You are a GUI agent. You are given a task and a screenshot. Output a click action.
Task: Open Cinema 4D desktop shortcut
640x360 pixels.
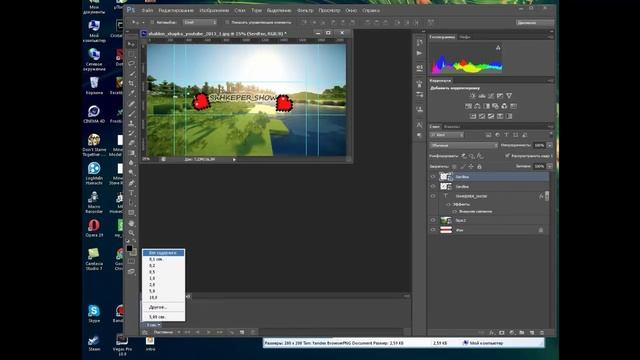coord(94,114)
